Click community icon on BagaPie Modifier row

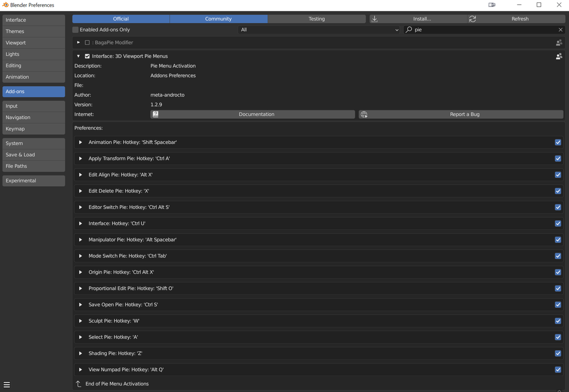559,43
